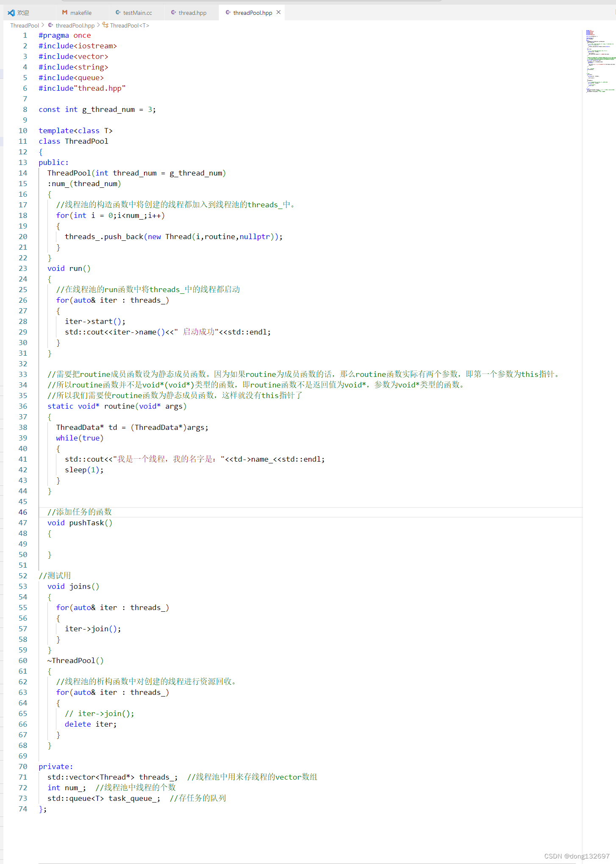Click 'template<class T>' line
Image resolution: width=616 pixels, height=864 pixels.
point(75,131)
